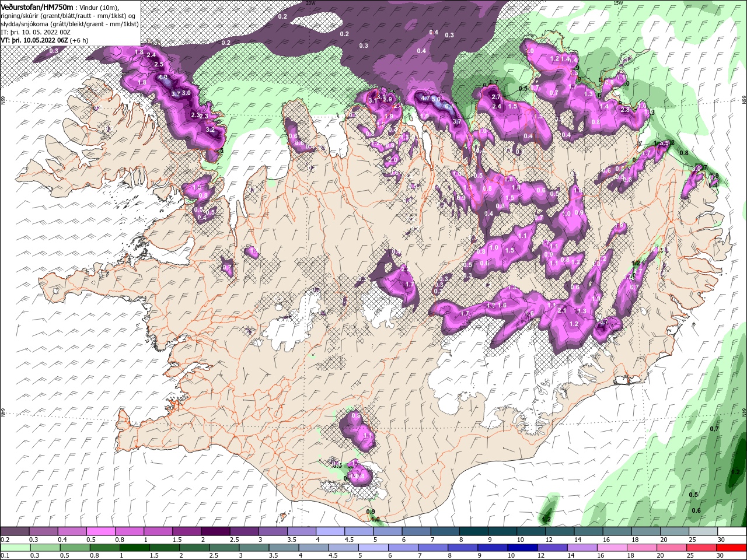Pick the light grey snow swatch between 25 and 30
The height and width of the screenshot is (560, 747).
click(704, 531)
